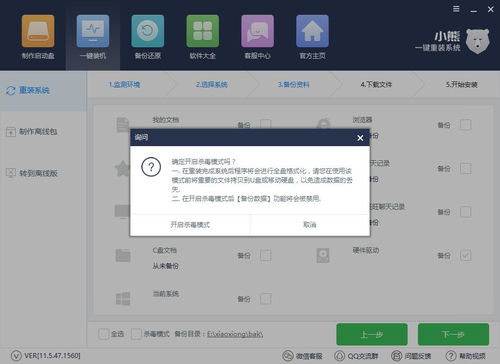
Task: Go to step 1.监测环境
Action: point(124,85)
